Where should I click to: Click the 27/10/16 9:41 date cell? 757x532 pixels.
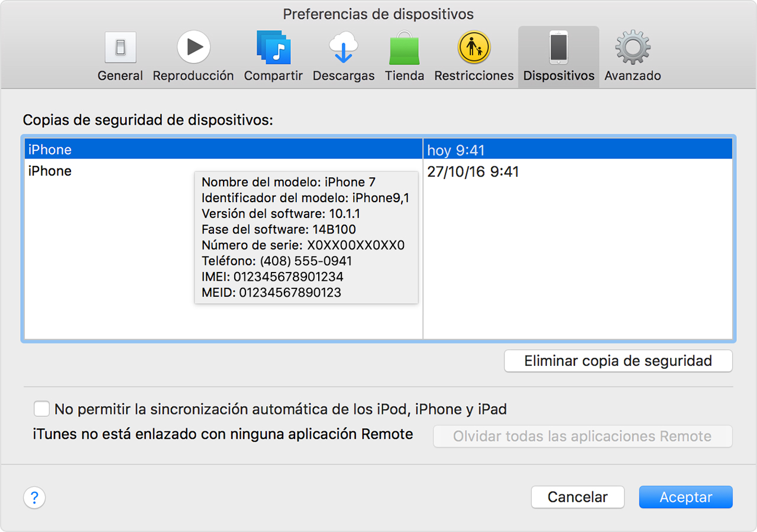[473, 172]
